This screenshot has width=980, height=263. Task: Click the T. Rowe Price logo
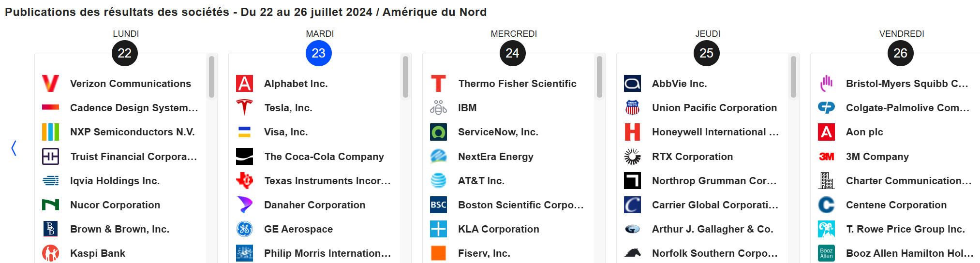[x=826, y=229]
